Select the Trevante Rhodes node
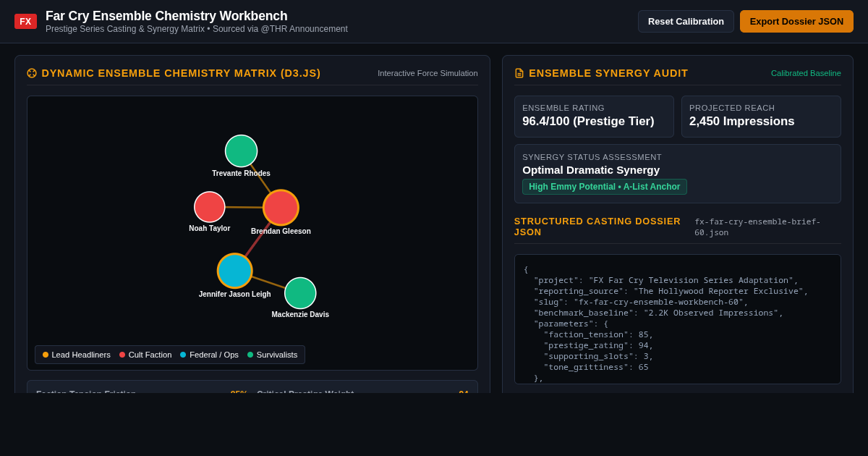The width and height of the screenshot is (868, 456). click(241, 151)
